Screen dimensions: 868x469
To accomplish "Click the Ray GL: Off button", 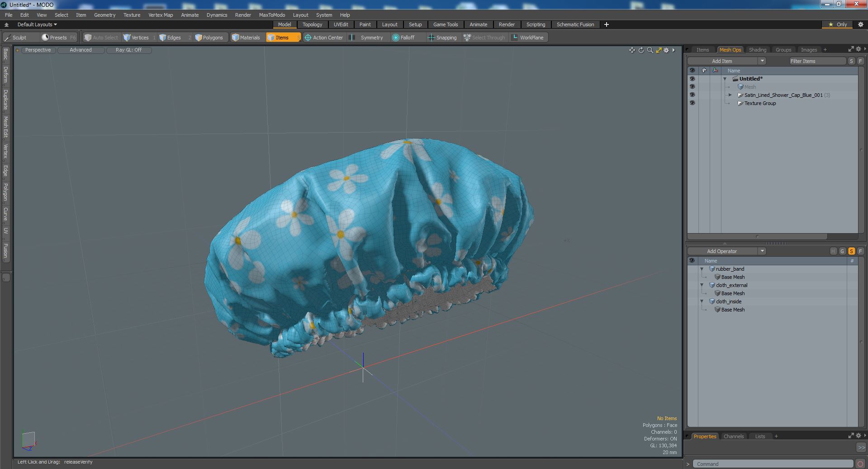I will click(128, 50).
